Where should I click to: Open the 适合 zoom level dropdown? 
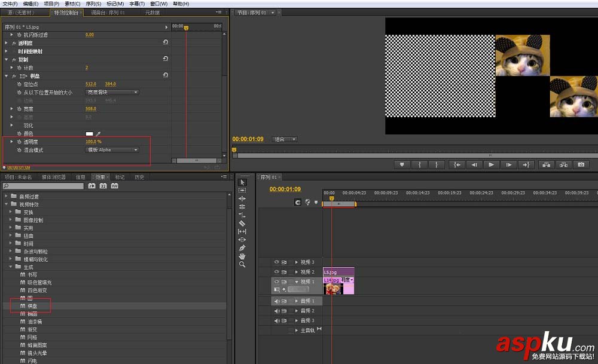(285, 139)
